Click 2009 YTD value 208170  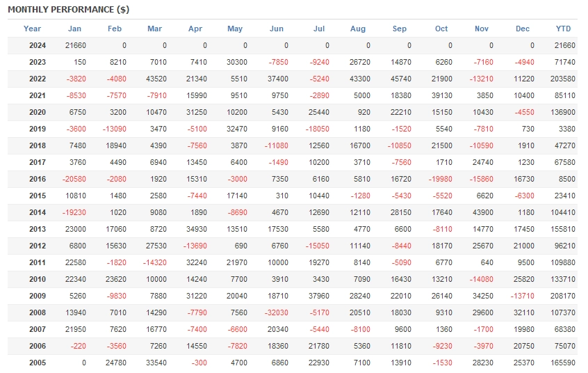pos(562,296)
